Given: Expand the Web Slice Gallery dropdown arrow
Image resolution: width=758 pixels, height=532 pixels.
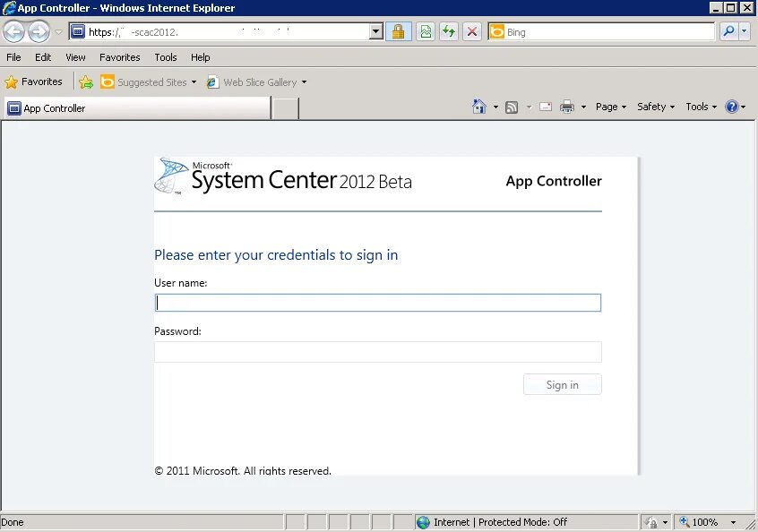Looking at the screenshot, I should [x=304, y=82].
